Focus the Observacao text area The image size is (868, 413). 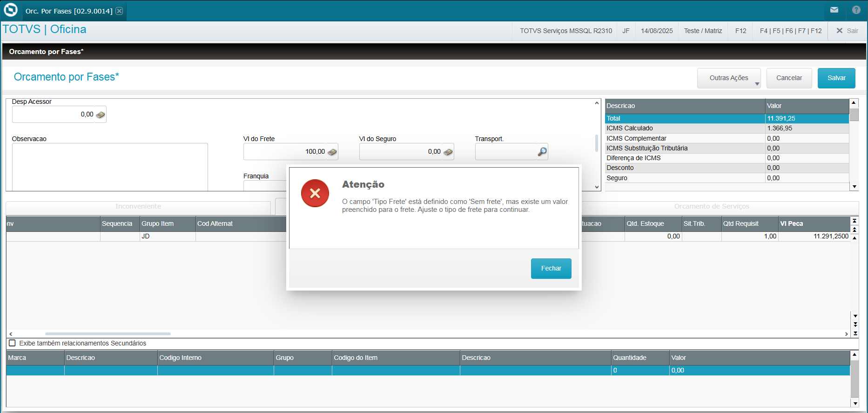[x=110, y=167]
